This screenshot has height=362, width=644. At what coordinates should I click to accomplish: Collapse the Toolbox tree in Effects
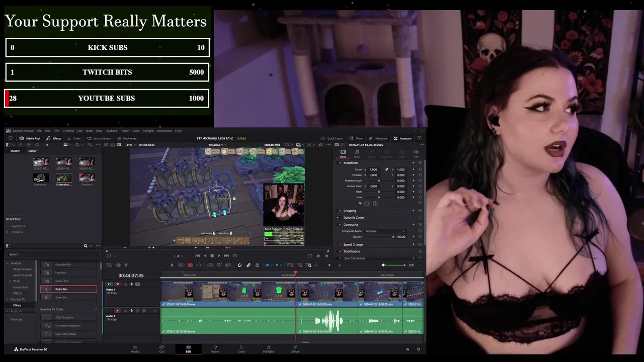pyautogui.click(x=8, y=263)
